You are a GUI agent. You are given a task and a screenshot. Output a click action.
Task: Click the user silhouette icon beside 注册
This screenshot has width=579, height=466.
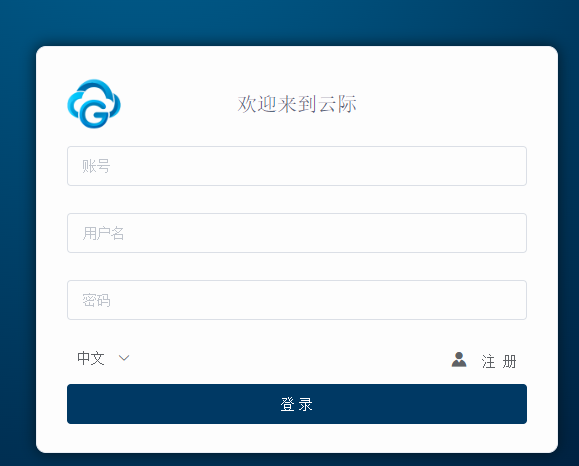[459, 359]
